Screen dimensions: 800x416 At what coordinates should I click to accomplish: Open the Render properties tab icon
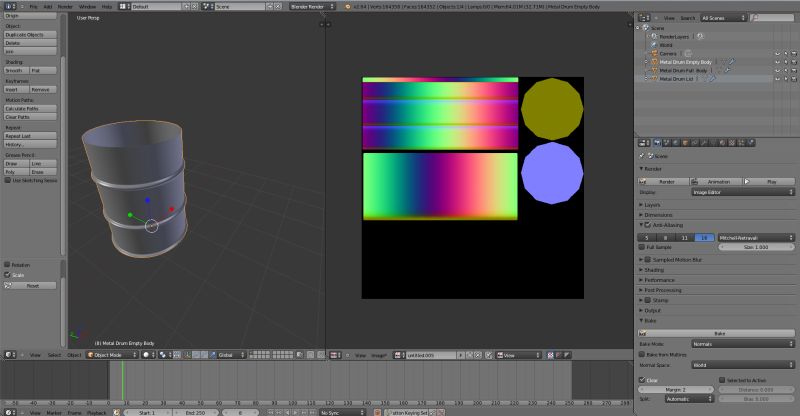(x=657, y=143)
